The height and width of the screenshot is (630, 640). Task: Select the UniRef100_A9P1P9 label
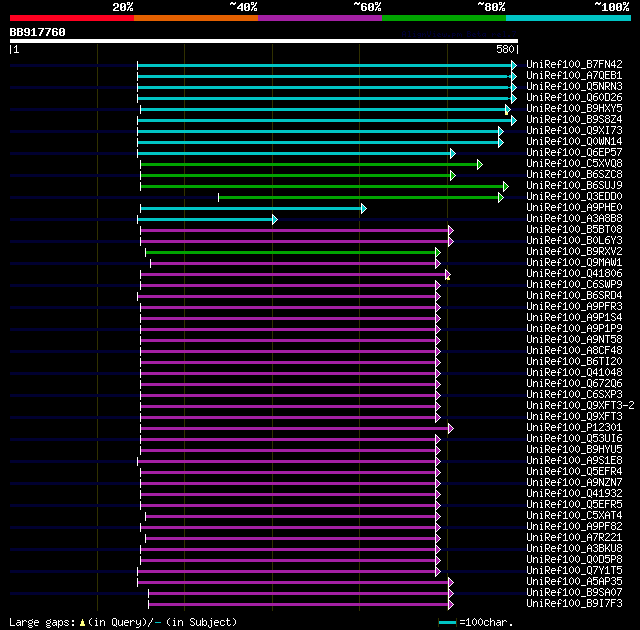574,328
